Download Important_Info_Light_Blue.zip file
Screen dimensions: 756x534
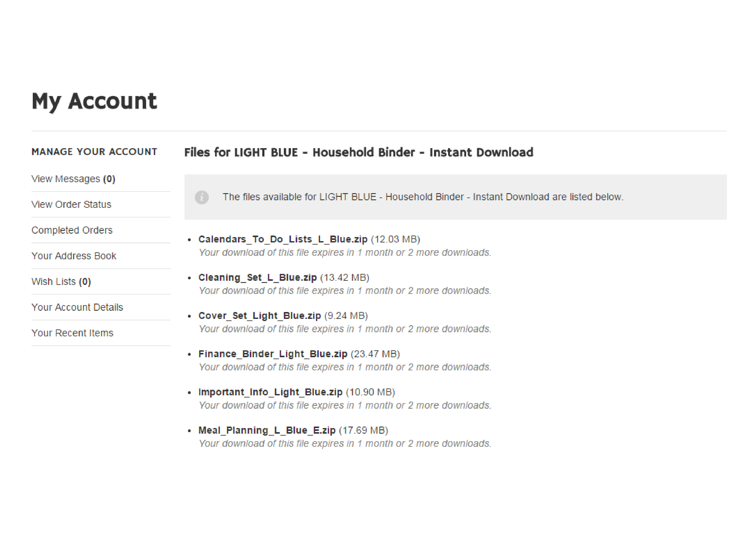tap(270, 392)
